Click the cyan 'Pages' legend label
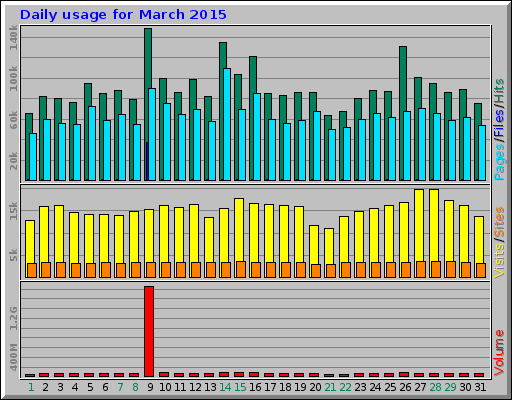512x400 pixels. pyautogui.click(x=499, y=161)
